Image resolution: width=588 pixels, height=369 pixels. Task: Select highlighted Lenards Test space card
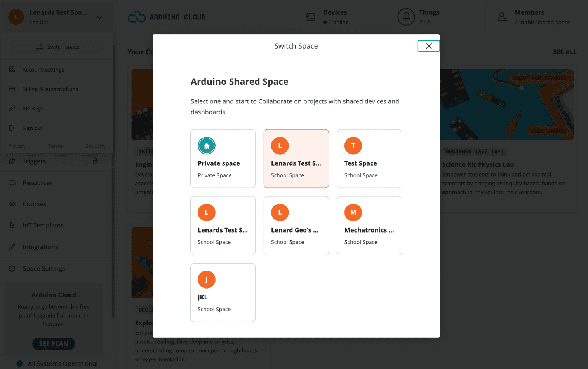coord(296,159)
